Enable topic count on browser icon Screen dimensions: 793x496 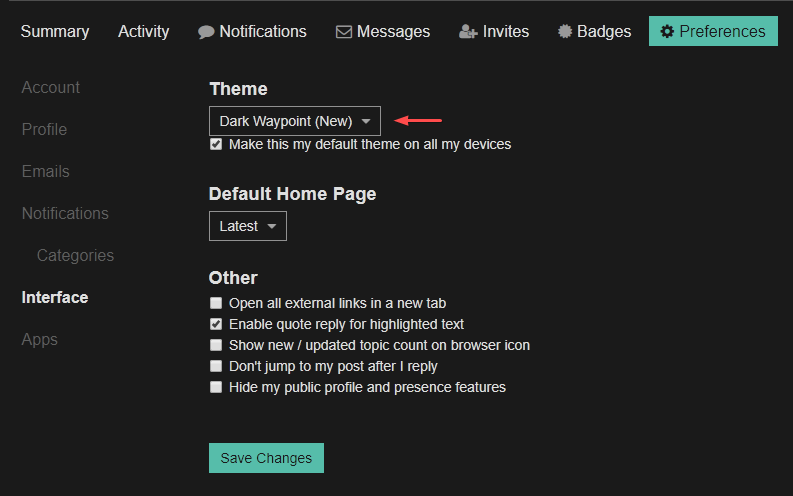click(216, 345)
